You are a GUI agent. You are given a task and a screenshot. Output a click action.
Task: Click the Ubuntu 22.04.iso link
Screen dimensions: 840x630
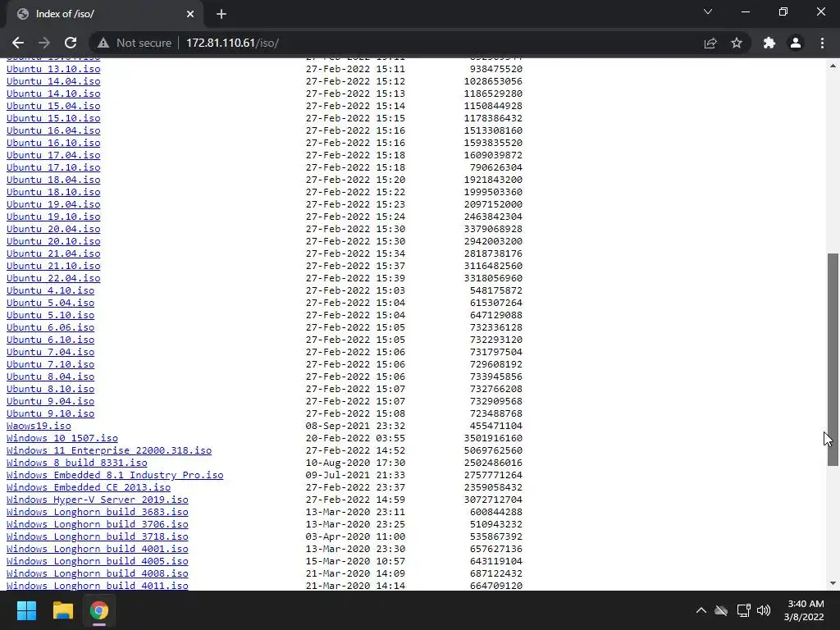click(53, 279)
